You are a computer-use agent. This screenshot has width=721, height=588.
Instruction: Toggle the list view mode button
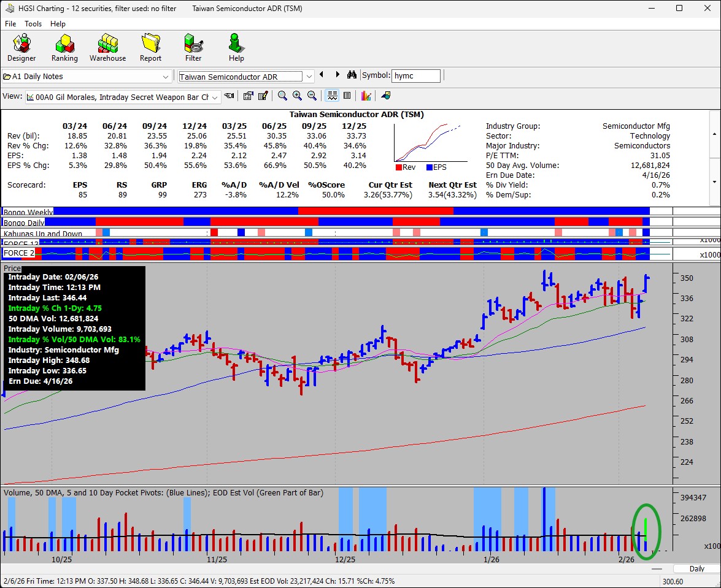click(x=347, y=96)
